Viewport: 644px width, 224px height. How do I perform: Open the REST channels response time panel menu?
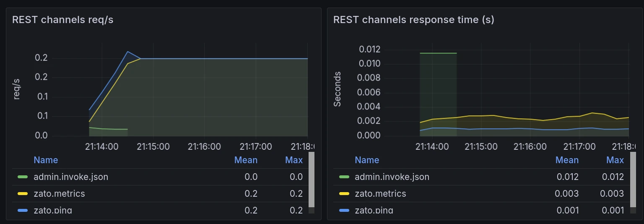pos(413,20)
